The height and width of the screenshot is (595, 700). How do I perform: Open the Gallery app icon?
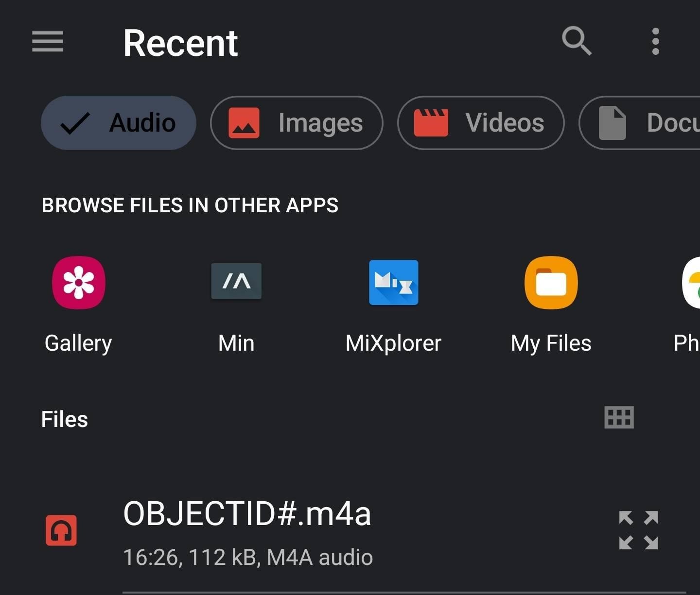click(x=79, y=283)
